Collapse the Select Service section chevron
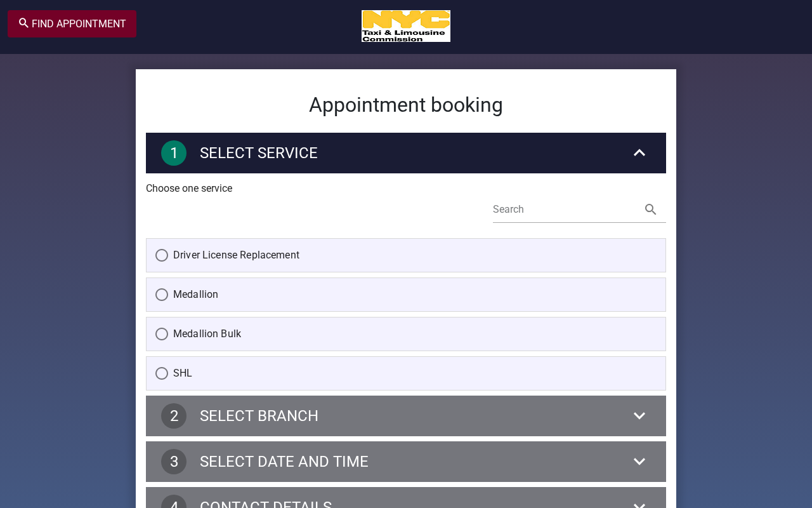The width and height of the screenshot is (812, 508). [x=639, y=153]
